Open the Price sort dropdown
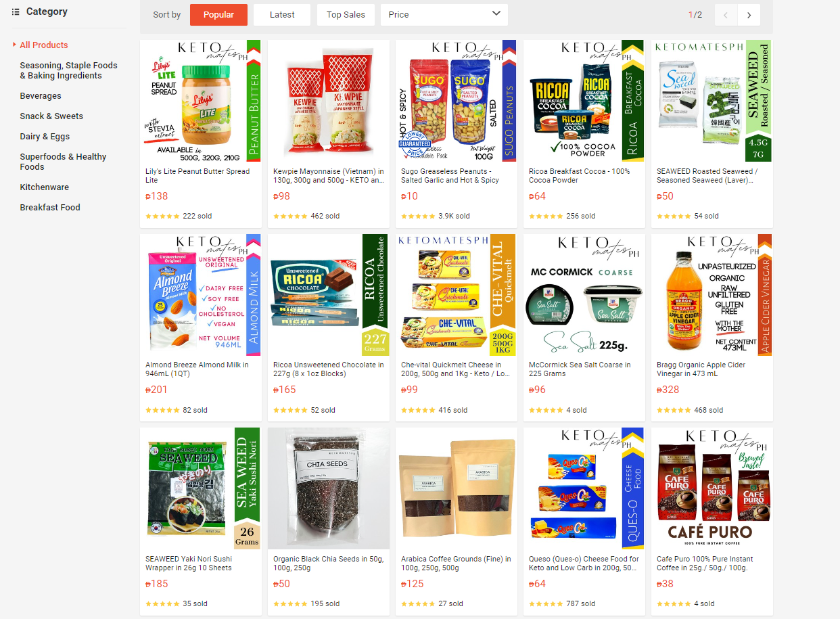Image resolution: width=840 pixels, height=619 pixels. pos(444,15)
